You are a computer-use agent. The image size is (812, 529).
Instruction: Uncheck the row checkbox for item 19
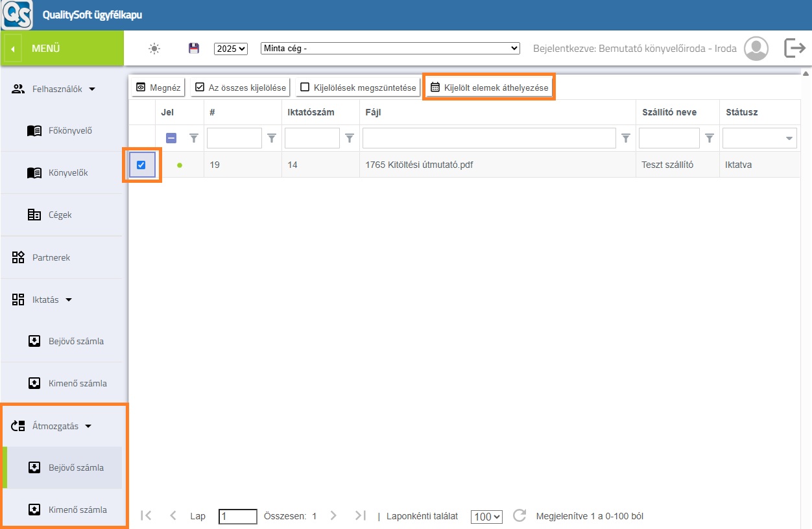pos(141,165)
